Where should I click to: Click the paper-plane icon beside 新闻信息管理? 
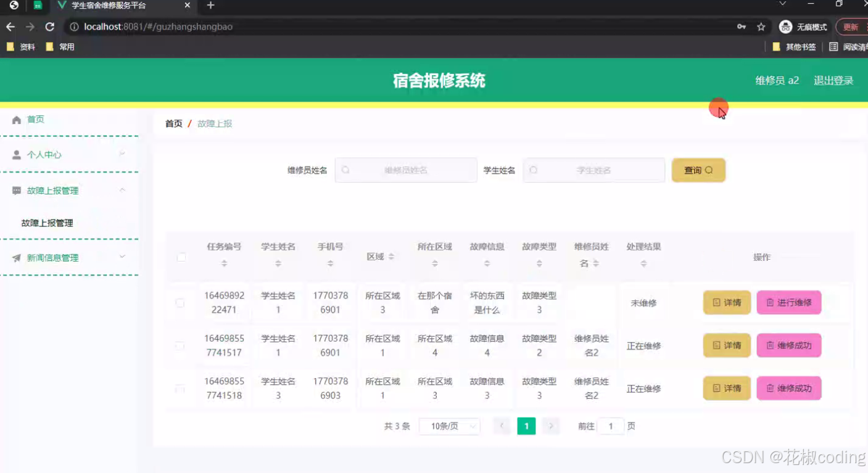click(x=17, y=258)
